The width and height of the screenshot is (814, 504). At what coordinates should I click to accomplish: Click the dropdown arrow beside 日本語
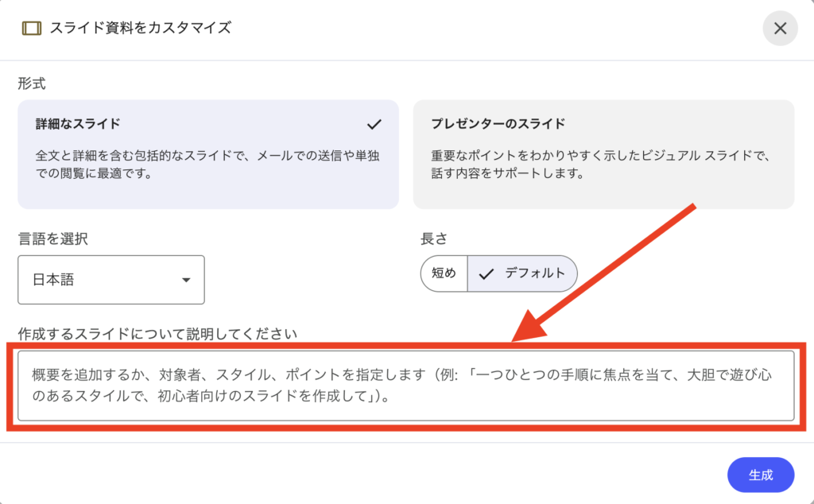[x=186, y=280]
